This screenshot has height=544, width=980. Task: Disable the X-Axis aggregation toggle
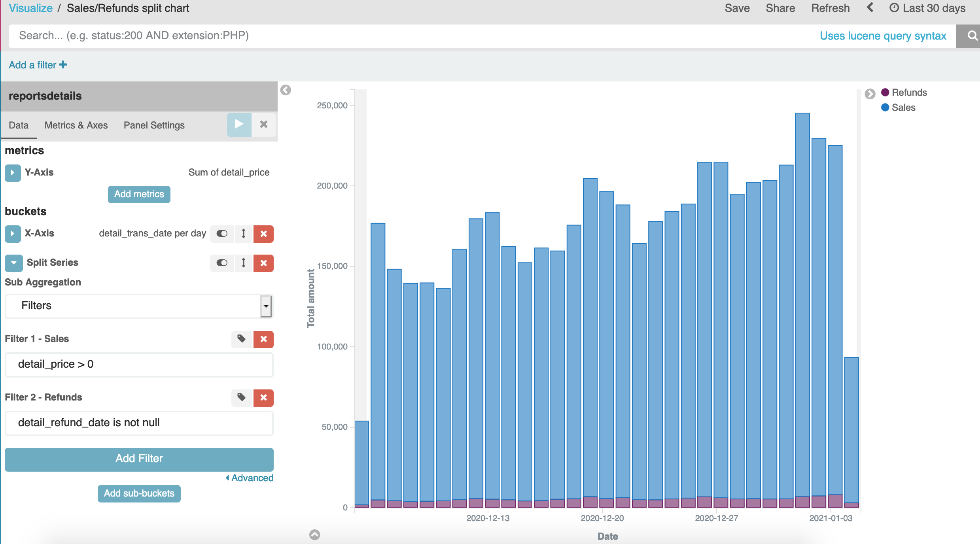point(222,234)
